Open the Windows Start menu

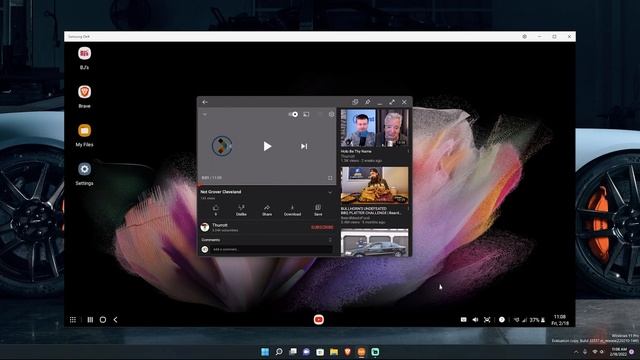[x=265, y=352]
